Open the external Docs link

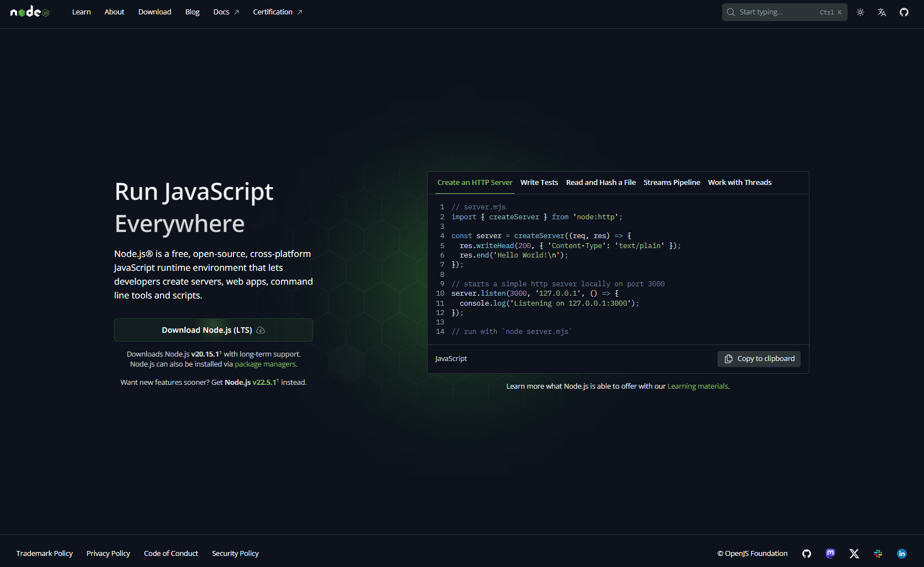click(226, 12)
